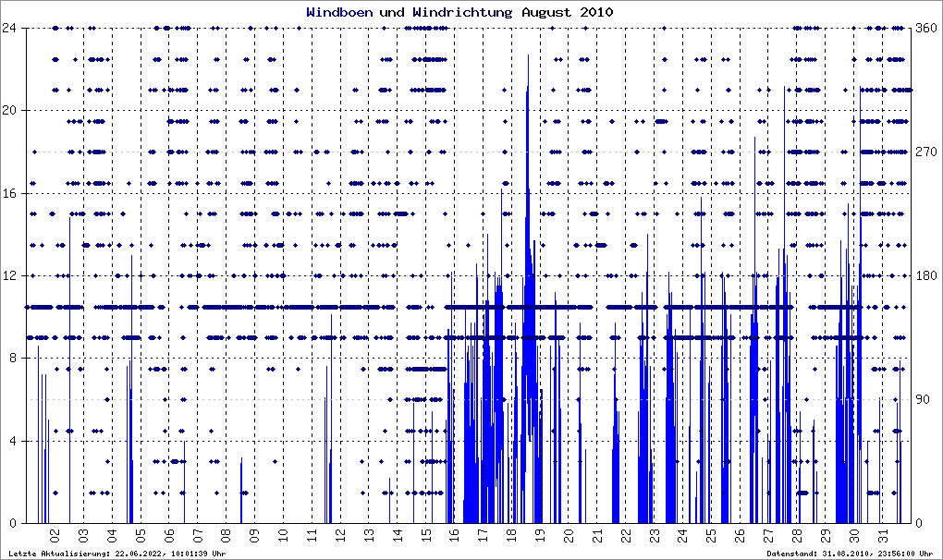The height and width of the screenshot is (560, 943).
Task: Click the day label 03 on the x-axis
Action: tap(83, 535)
